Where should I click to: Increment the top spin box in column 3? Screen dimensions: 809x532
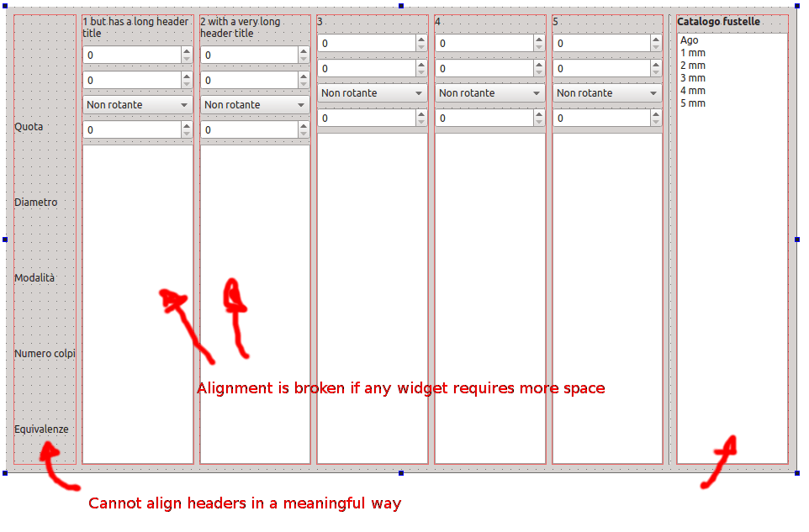pos(421,39)
